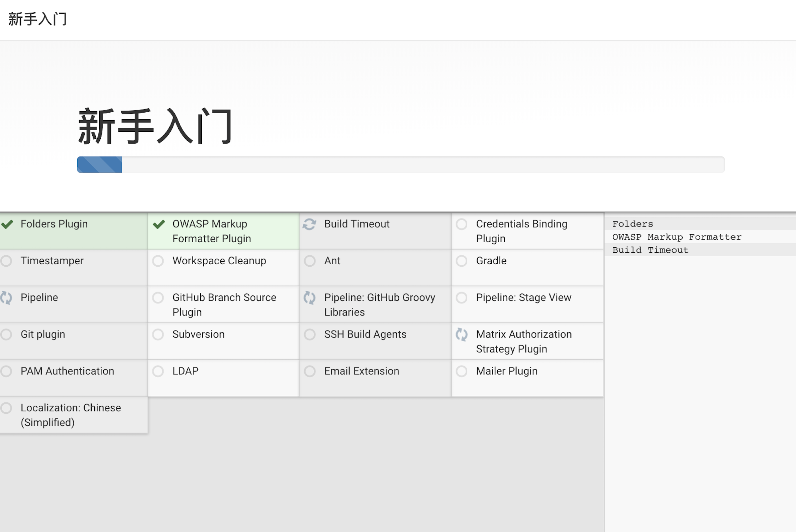Click the pending circle next to Workspace Cleanup
The width and height of the screenshot is (796, 532).
(x=158, y=261)
